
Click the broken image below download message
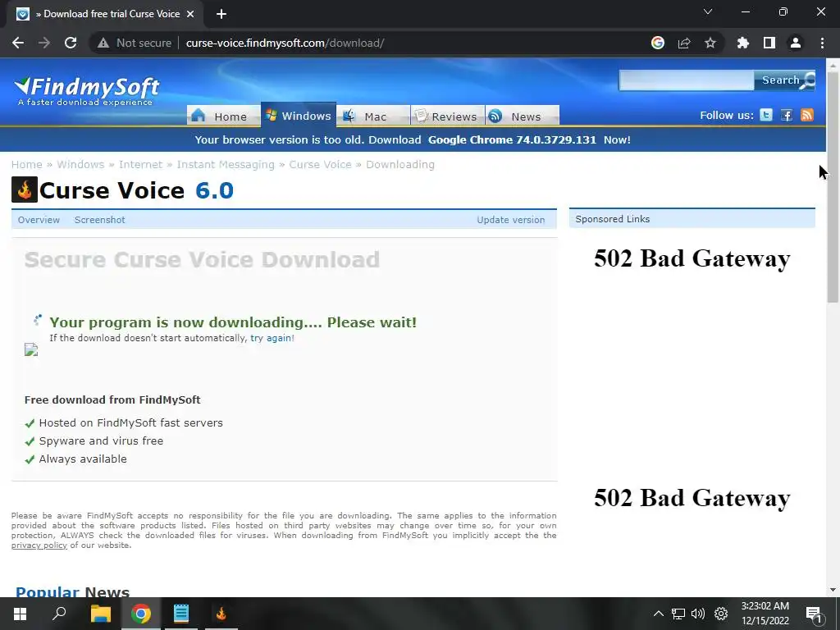pyautogui.click(x=31, y=349)
